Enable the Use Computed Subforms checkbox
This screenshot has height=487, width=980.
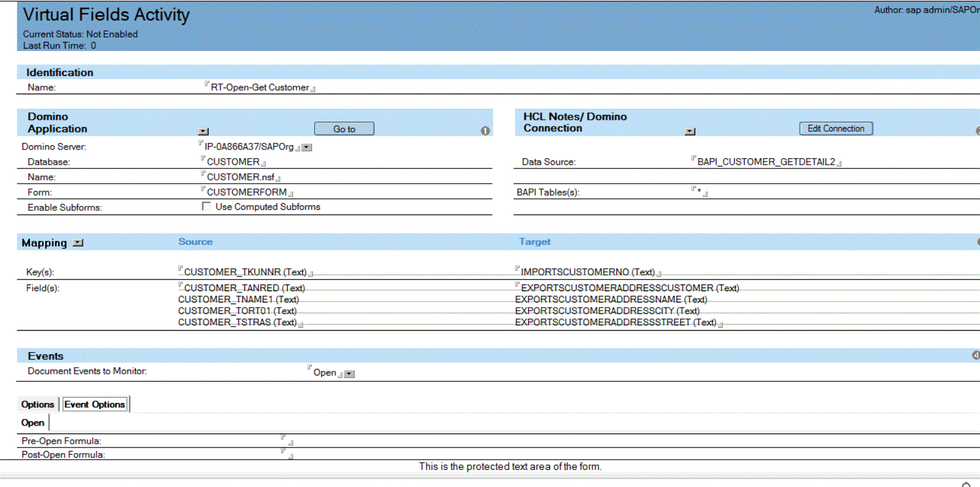coord(206,207)
